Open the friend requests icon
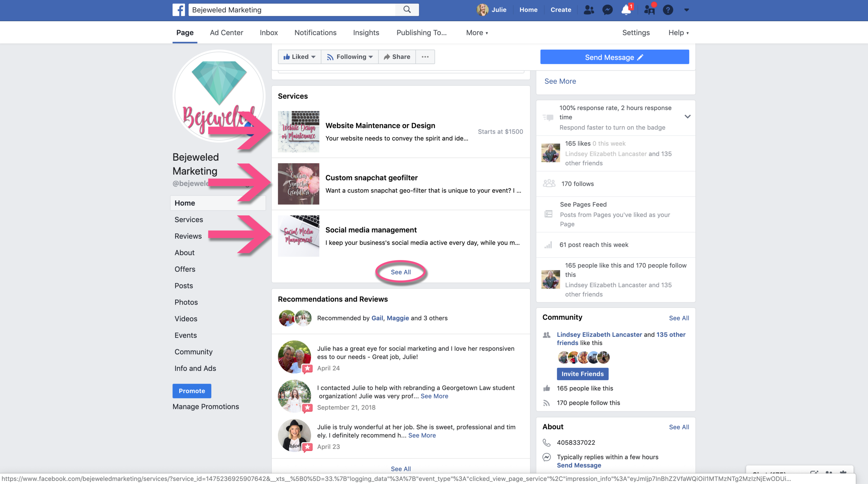 (x=589, y=10)
